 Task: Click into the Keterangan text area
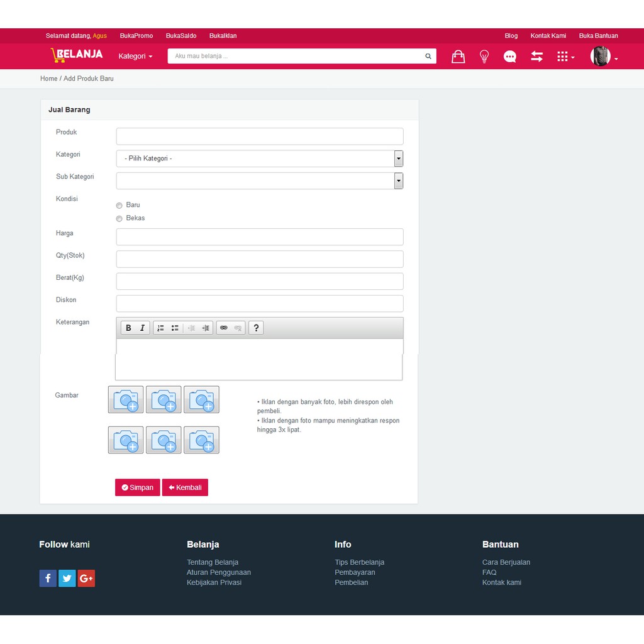pos(259,359)
